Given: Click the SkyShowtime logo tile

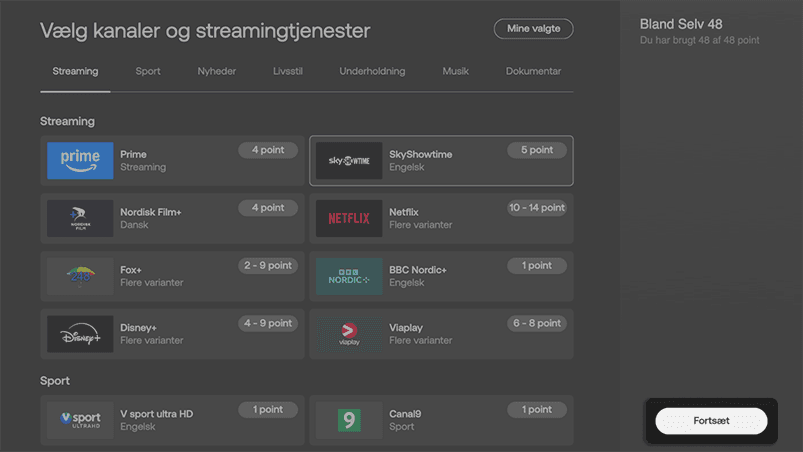Looking at the screenshot, I should click(349, 161).
